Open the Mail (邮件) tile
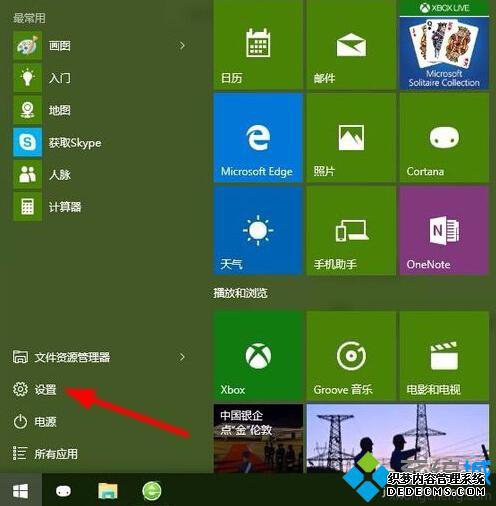Viewport: 496px width, 506px height. 351,45
